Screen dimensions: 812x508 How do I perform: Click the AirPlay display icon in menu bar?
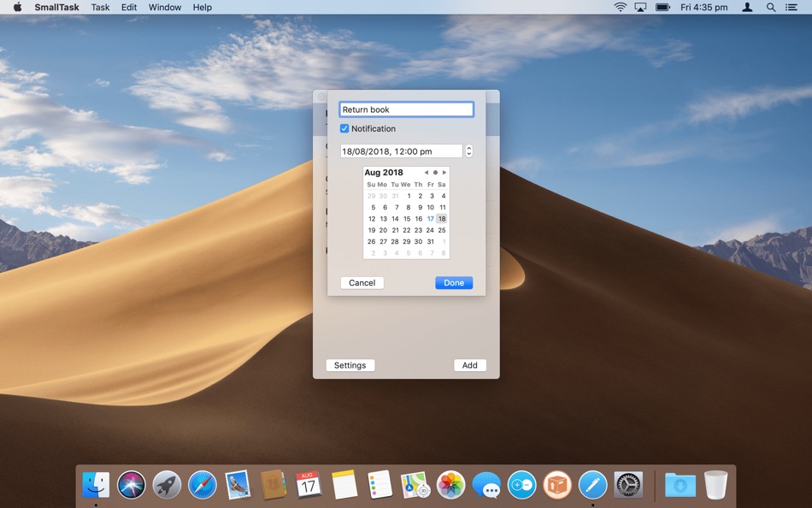point(640,7)
